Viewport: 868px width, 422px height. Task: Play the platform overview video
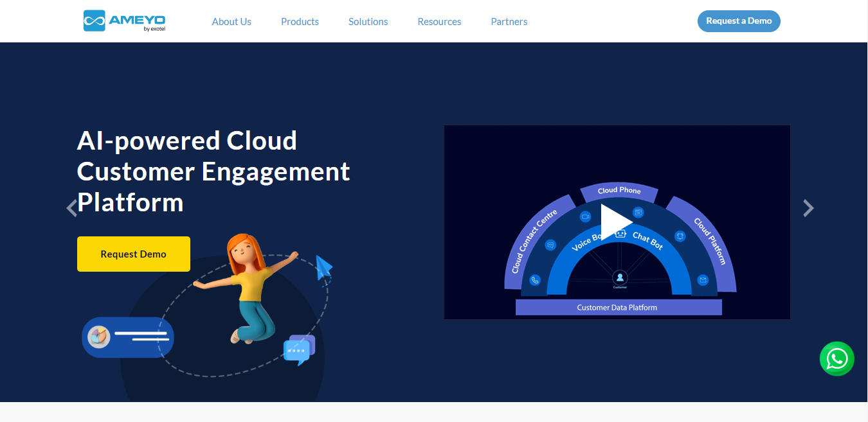617,222
